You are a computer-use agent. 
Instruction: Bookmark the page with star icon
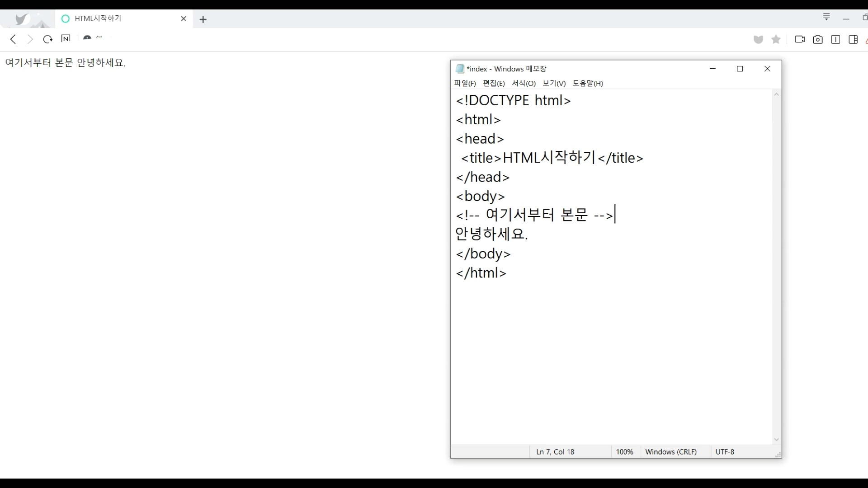[776, 39]
